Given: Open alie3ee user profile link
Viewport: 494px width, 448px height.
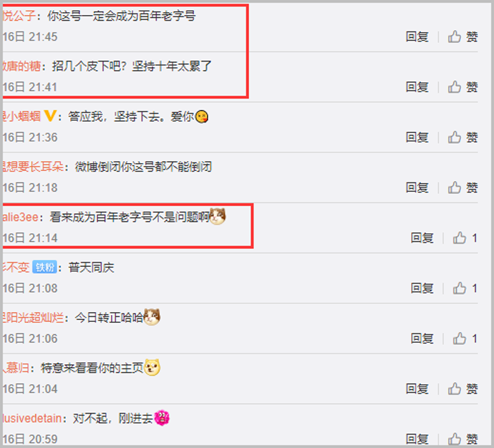Looking at the screenshot, I should coord(21,218).
